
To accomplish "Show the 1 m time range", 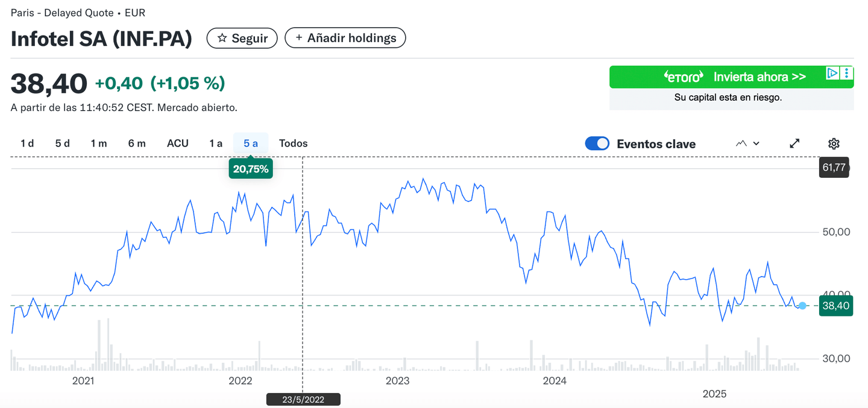I will 99,143.
